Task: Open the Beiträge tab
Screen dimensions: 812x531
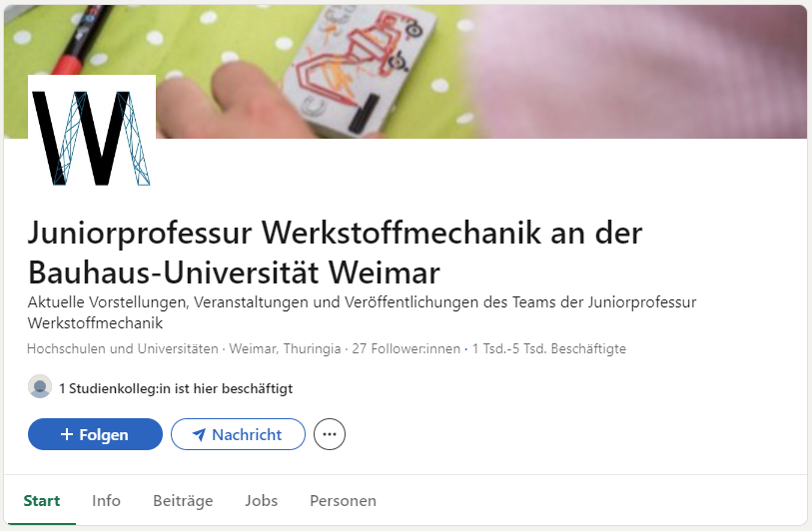Action: point(183,500)
